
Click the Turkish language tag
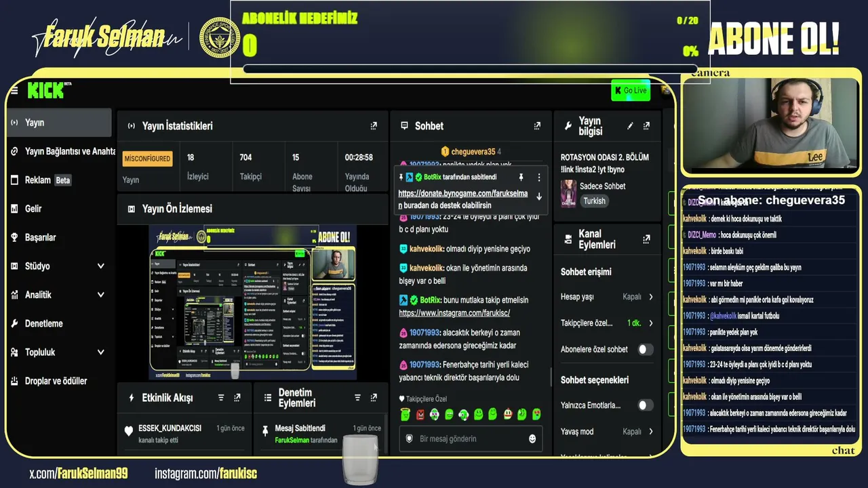[x=594, y=201]
